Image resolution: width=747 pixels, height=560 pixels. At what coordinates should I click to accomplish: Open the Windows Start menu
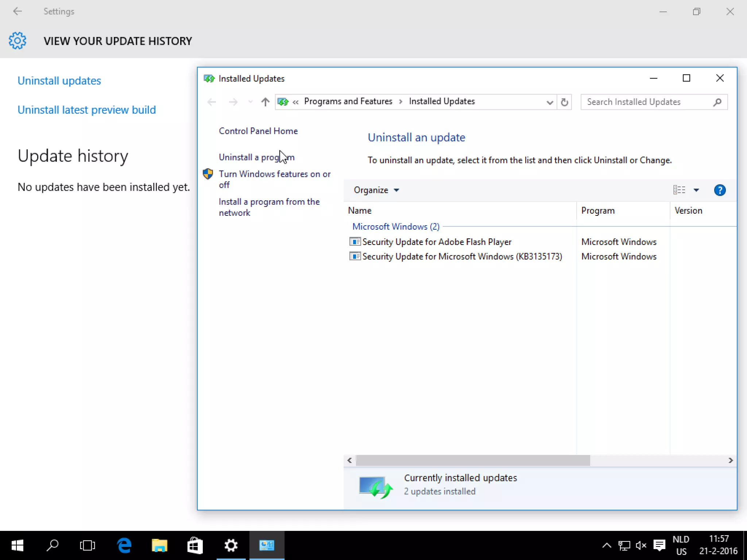coord(17,545)
